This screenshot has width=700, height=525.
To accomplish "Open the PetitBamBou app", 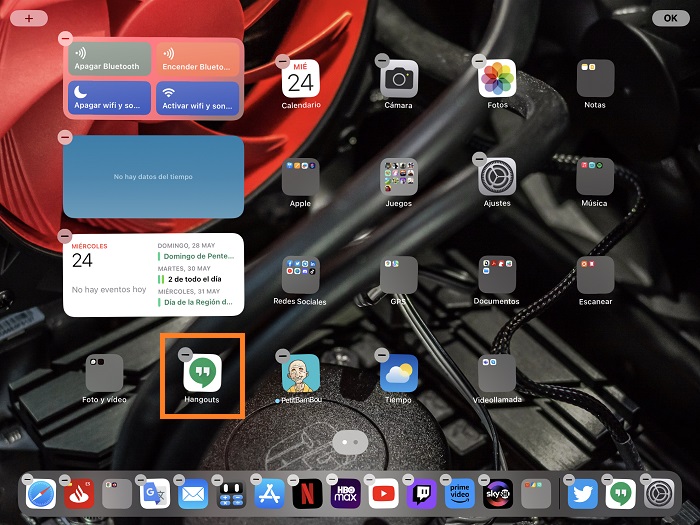I will point(300,373).
